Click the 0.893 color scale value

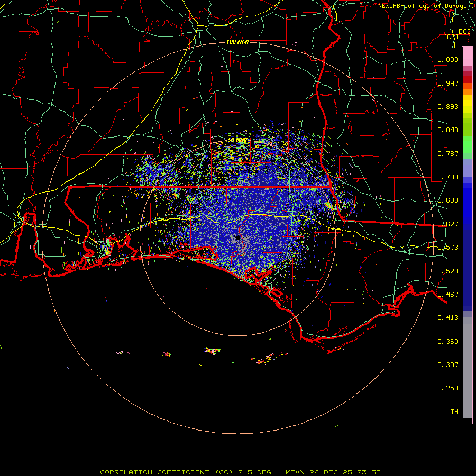tap(448, 106)
